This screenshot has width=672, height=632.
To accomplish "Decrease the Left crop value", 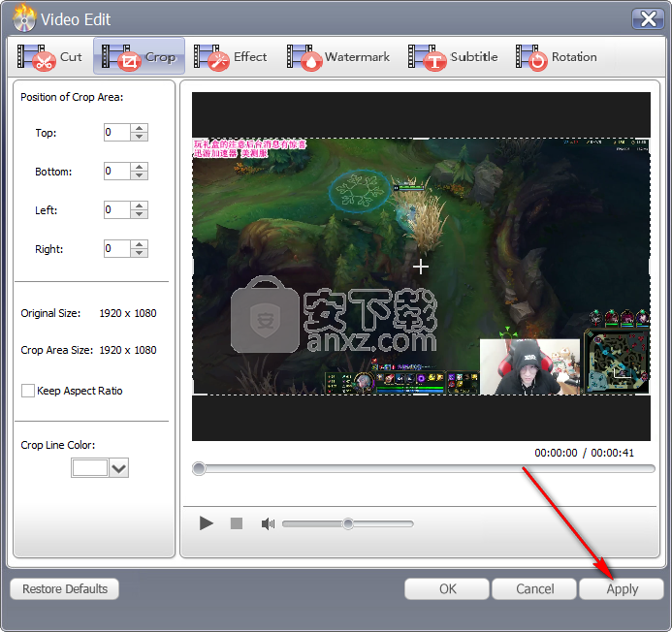I will (x=140, y=214).
